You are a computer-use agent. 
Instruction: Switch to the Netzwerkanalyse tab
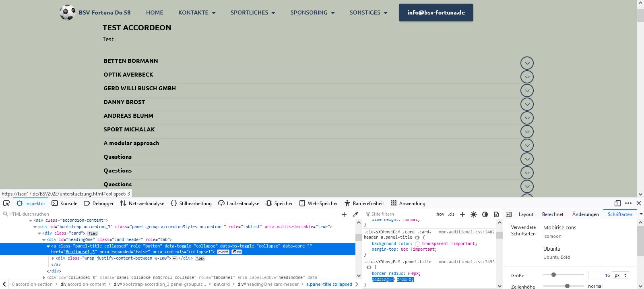[142, 203]
